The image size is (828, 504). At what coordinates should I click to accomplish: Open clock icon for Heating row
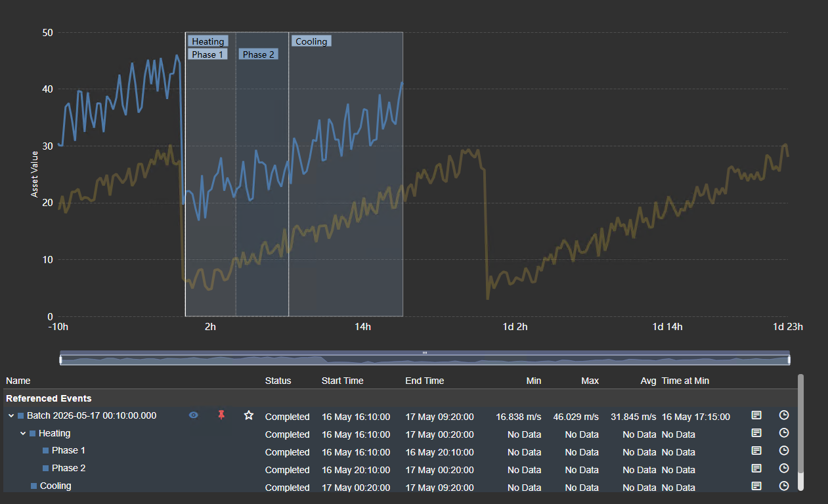(783, 433)
